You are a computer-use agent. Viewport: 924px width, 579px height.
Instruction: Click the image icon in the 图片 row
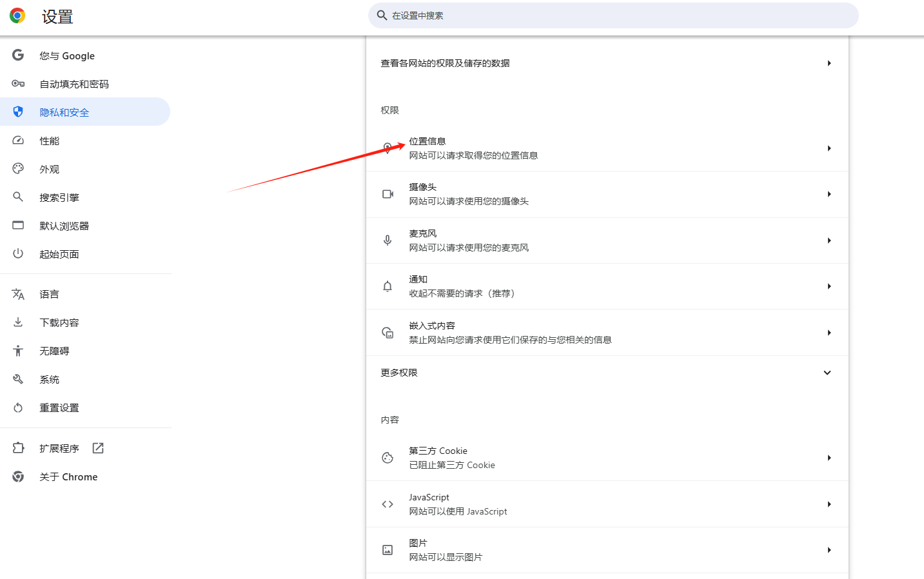[x=388, y=550]
